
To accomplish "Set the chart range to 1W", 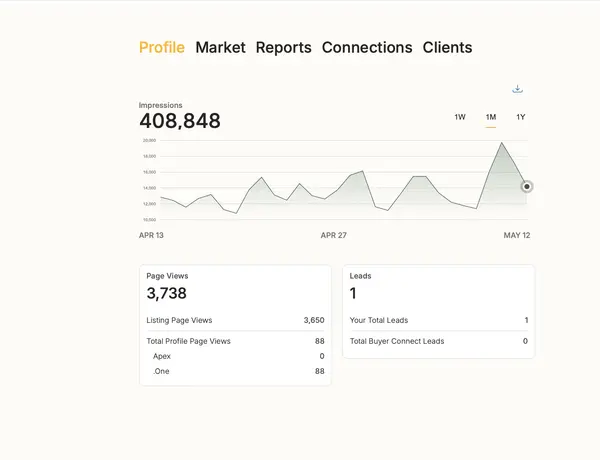I will pyautogui.click(x=460, y=117).
